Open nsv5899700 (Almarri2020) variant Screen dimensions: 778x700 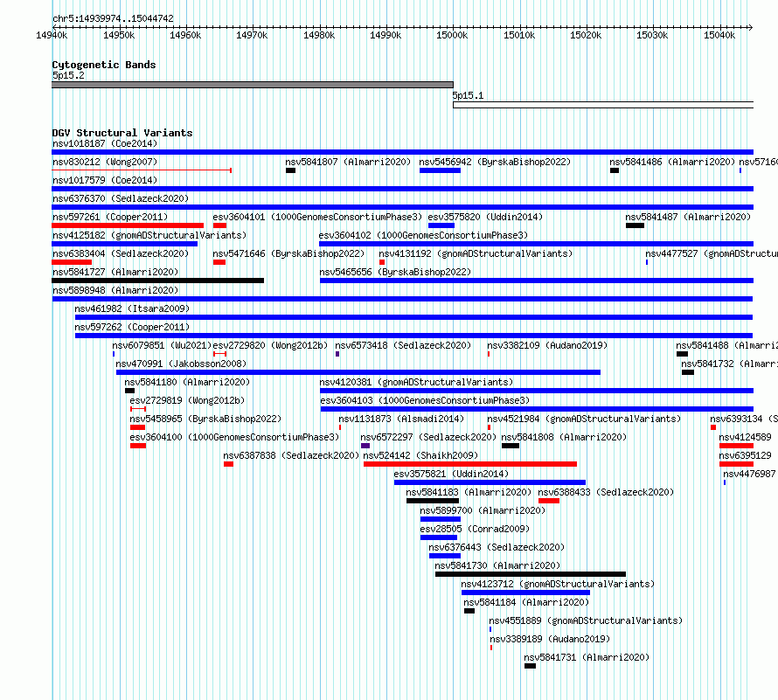[x=483, y=511]
